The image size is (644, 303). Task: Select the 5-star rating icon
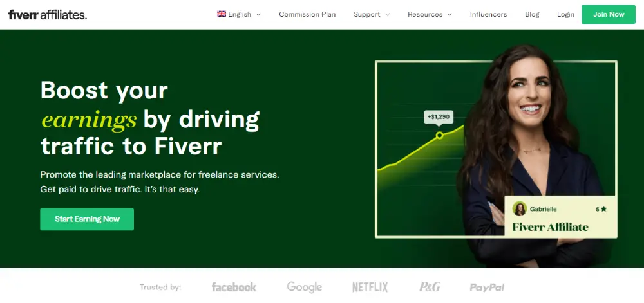pyautogui.click(x=603, y=209)
